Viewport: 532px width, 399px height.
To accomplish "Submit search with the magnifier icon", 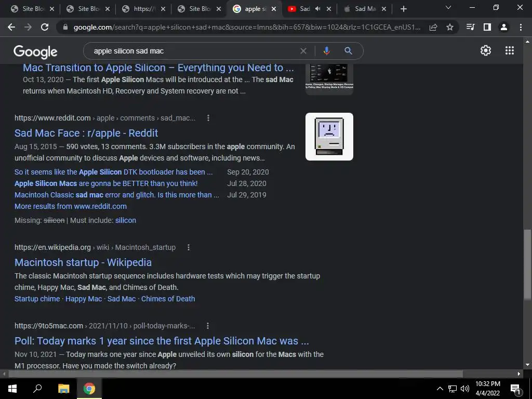I will (x=348, y=51).
